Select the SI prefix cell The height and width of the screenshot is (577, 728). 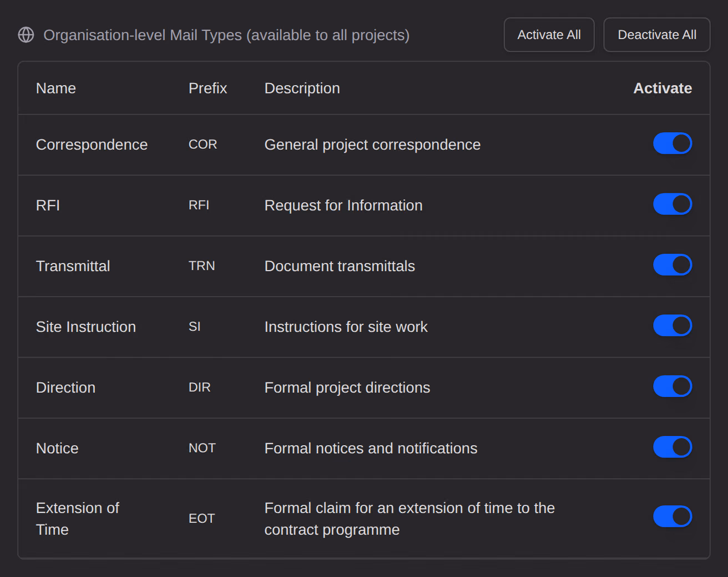click(x=194, y=327)
